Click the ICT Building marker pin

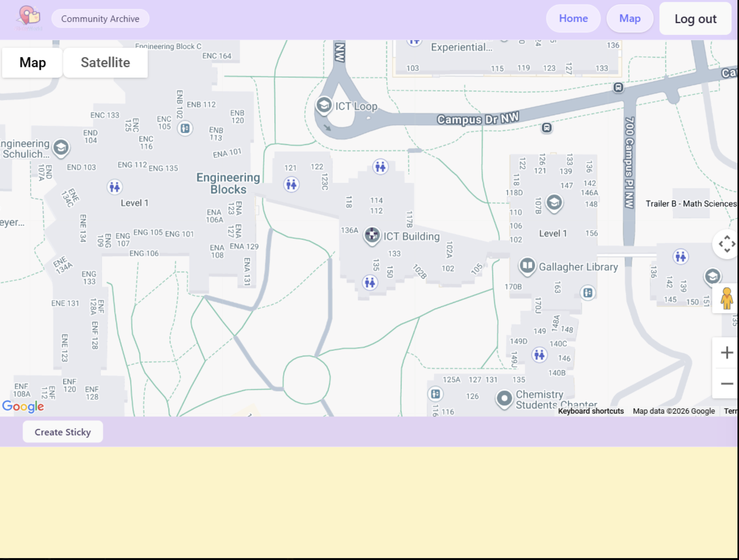372,235
